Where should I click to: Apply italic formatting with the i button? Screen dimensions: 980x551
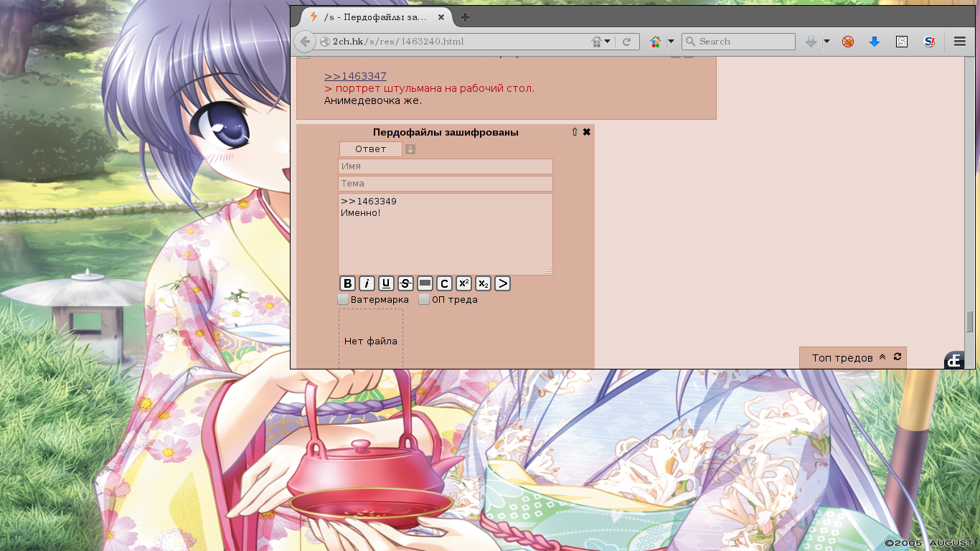(367, 283)
